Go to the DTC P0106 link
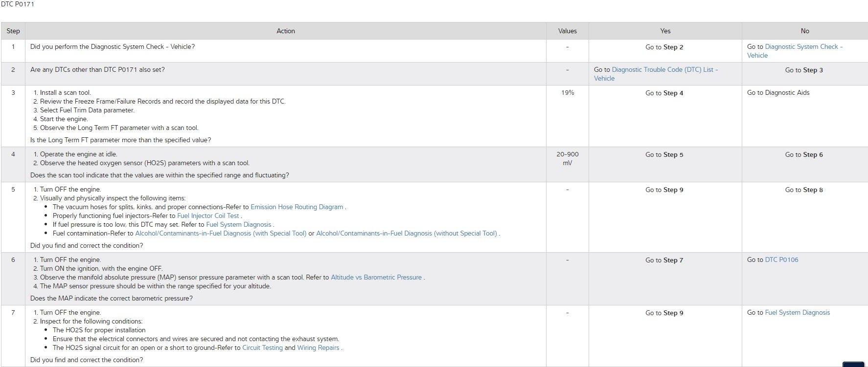This screenshot has width=868, height=367. (x=781, y=260)
